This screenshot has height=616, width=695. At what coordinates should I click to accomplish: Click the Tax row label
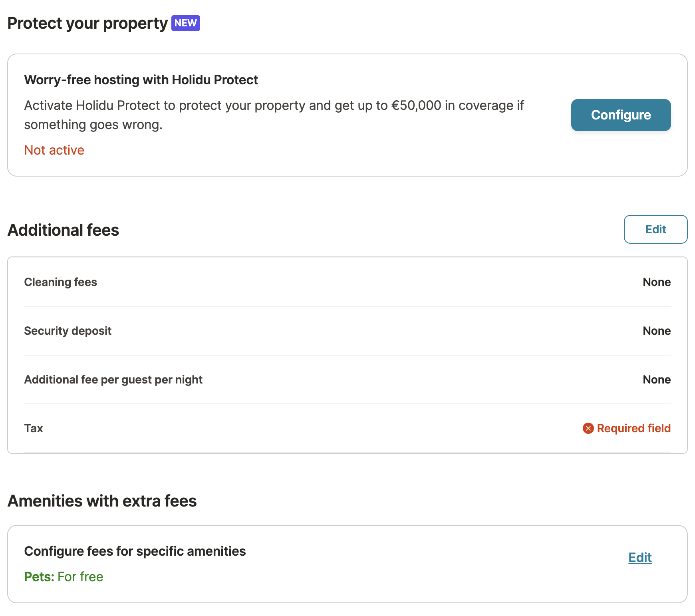pyautogui.click(x=34, y=428)
